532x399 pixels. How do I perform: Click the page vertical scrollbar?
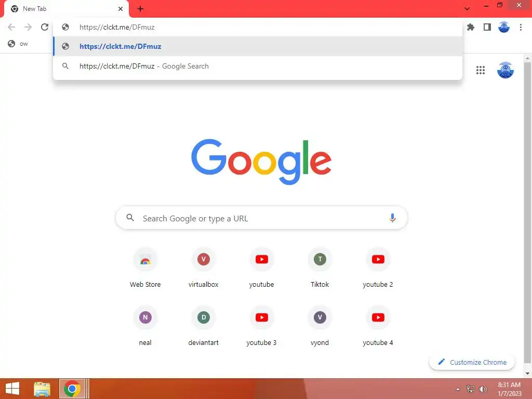tap(527, 214)
